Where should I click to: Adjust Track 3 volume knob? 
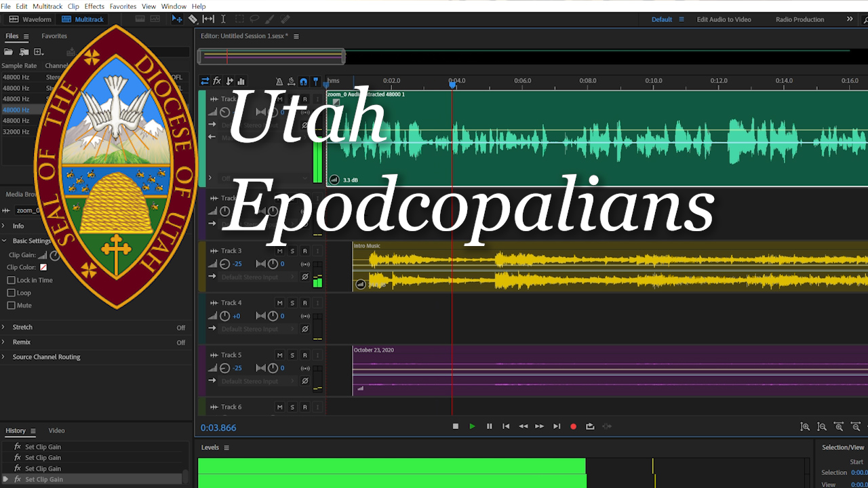[224, 264]
